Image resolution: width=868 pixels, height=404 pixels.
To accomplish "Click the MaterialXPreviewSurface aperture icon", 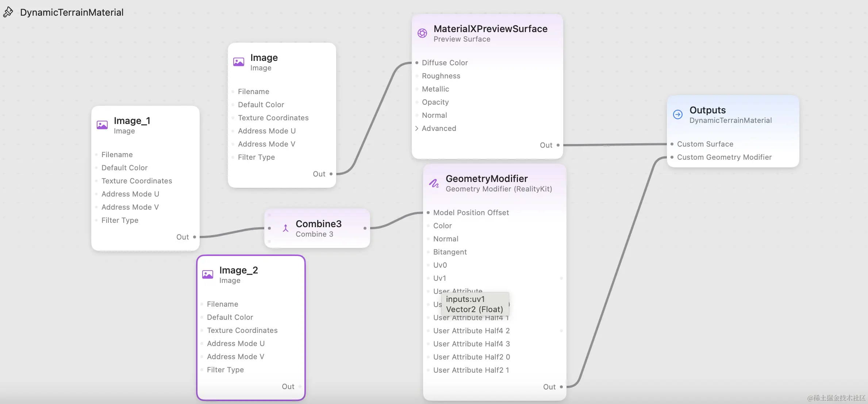I will click(x=422, y=33).
